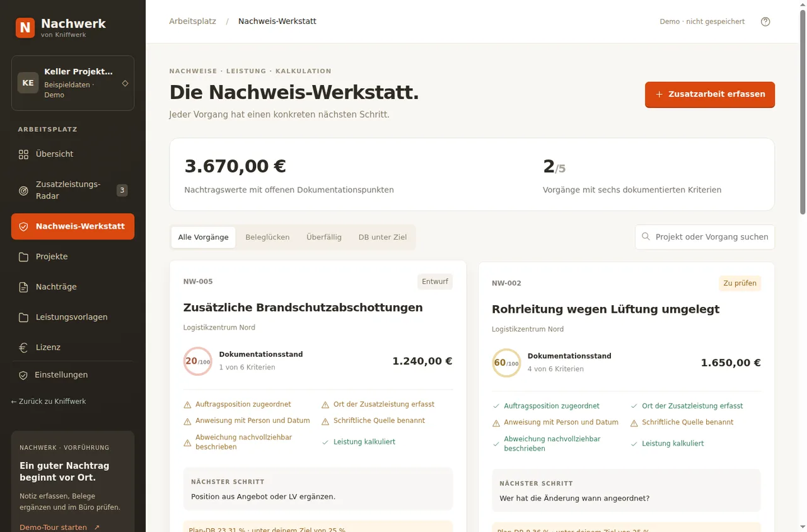Click the Projekte folder icon

click(23, 257)
